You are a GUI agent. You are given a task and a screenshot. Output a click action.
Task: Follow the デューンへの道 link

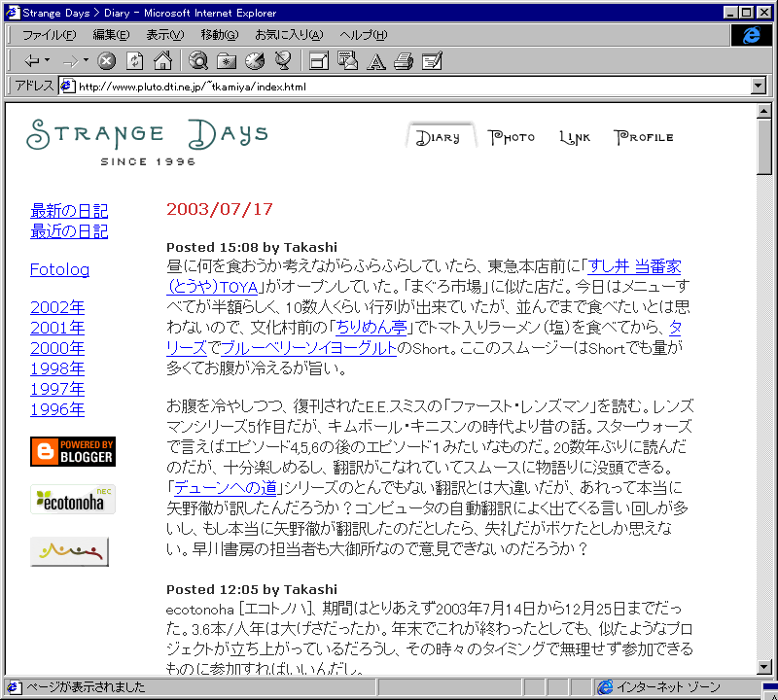click(226, 488)
